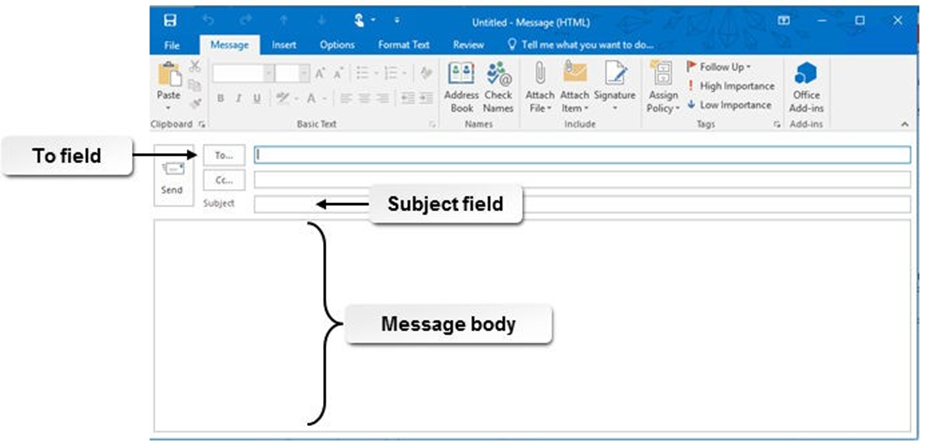This screenshot has height=443, width=926.
Task: Toggle Low Importance tag
Action: [729, 104]
